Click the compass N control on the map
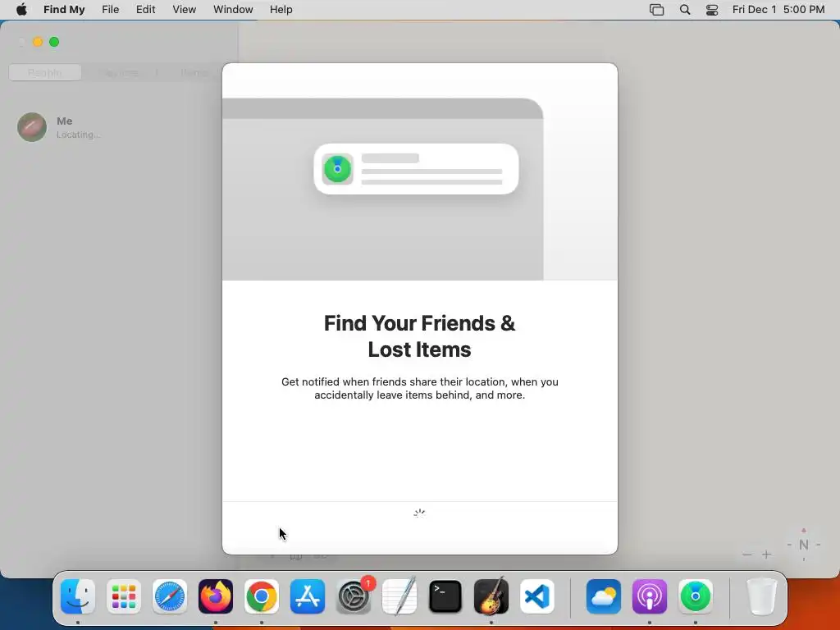Image resolution: width=840 pixels, height=630 pixels. [x=804, y=545]
